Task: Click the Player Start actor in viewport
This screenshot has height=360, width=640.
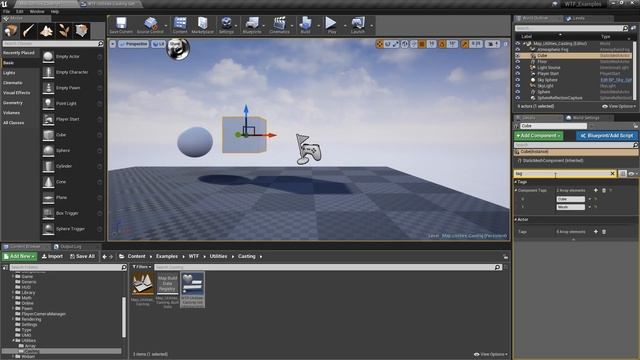Action: click(x=309, y=149)
